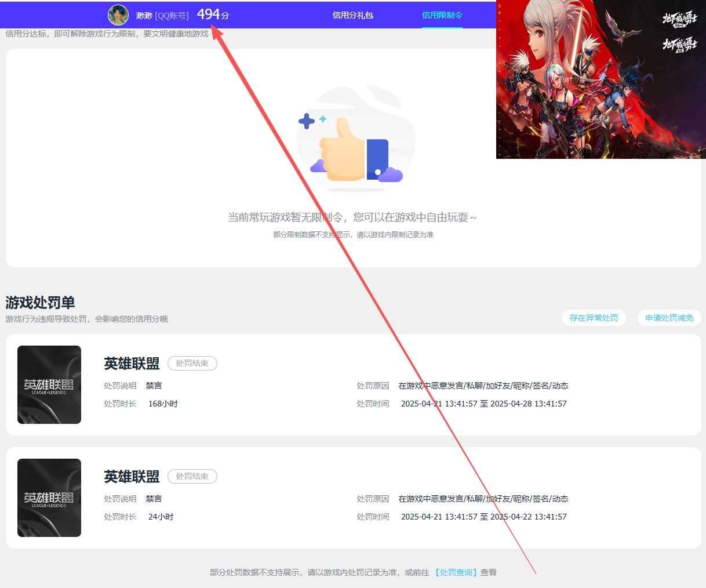The height and width of the screenshot is (588, 706).
Task: Click the 168小时 duration value
Action: pyautogui.click(x=163, y=404)
